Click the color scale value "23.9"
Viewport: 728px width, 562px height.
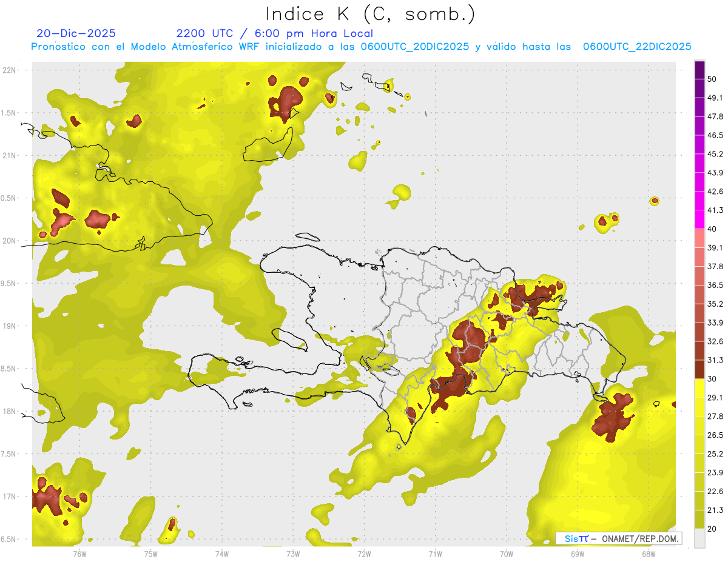click(x=715, y=473)
